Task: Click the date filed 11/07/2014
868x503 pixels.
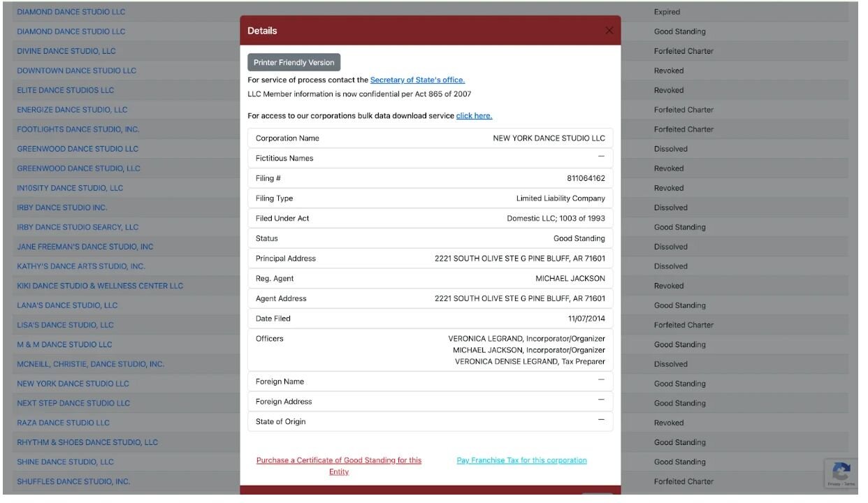Action: point(586,319)
